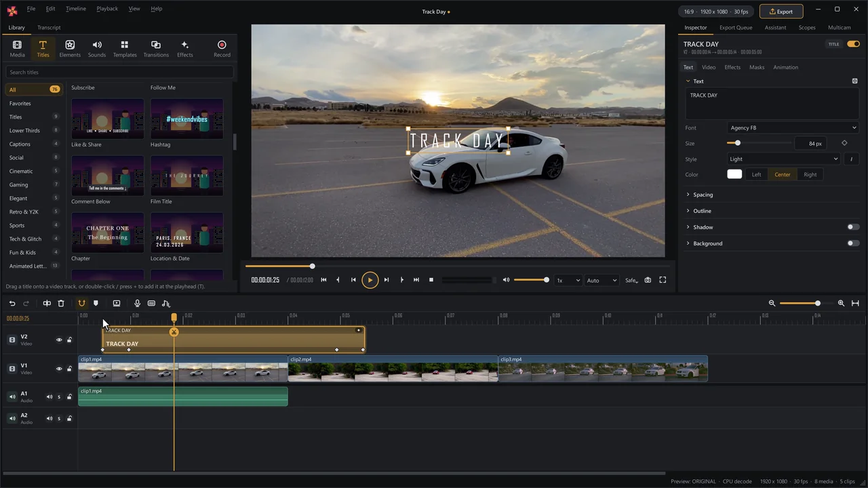Screen dimensions: 868x488
Task: Click the undo arrow in timeline toolbar
Action: [12, 304]
